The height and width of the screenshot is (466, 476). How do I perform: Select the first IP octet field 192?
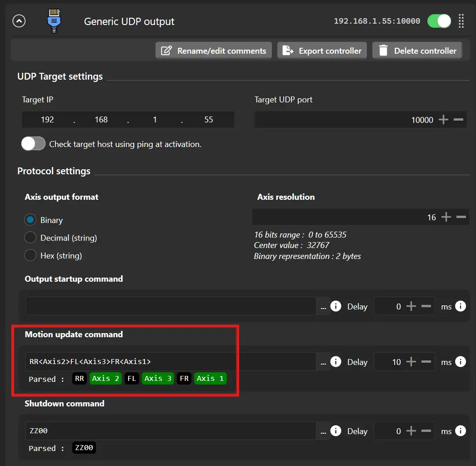coord(47,120)
